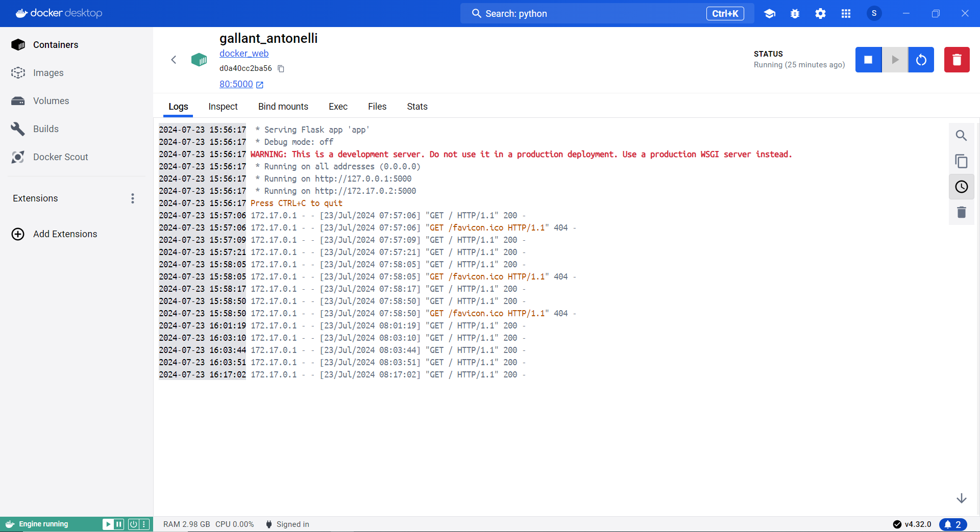Open the Learning center icon

(x=770, y=14)
